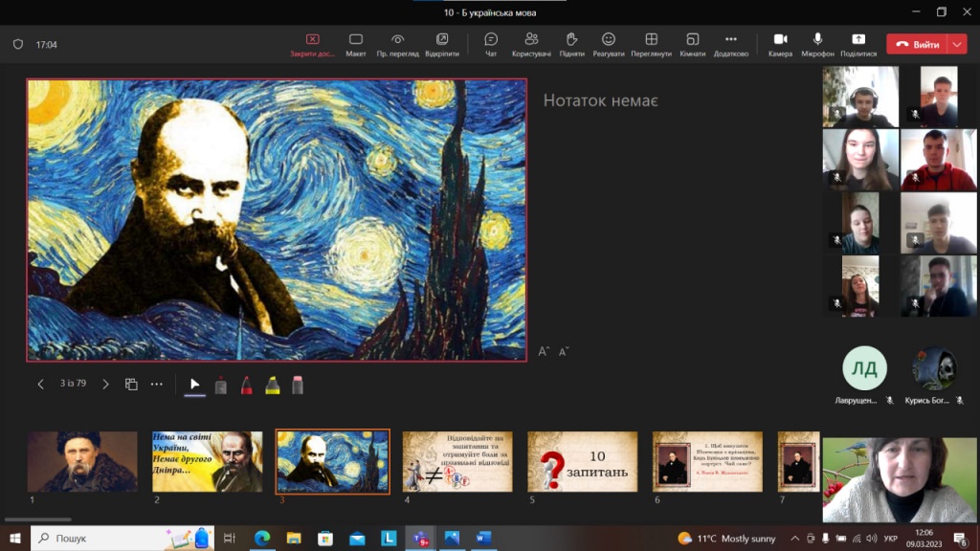Click Закрити досьє to stop presenting
Screen dimensions: 980x551
click(x=313, y=44)
